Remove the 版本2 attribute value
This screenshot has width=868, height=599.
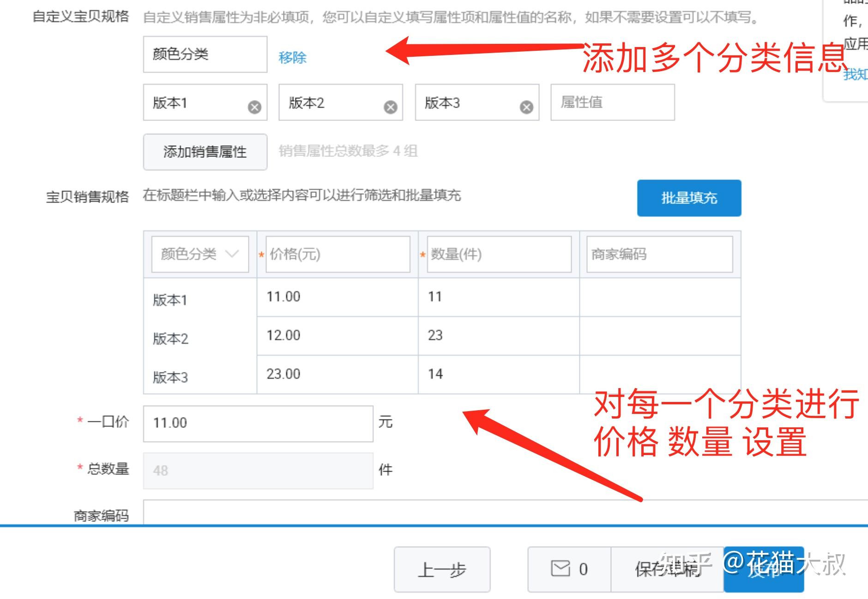[x=391, y=107]
